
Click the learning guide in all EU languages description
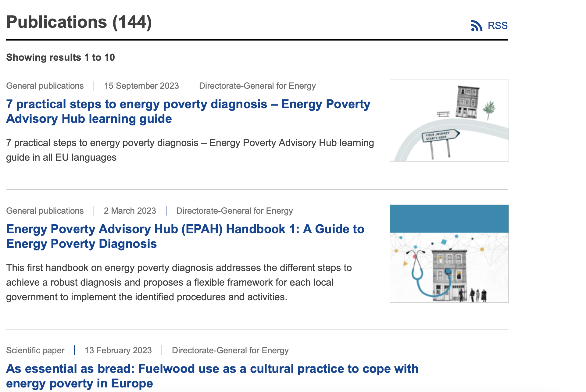point(190,150)
